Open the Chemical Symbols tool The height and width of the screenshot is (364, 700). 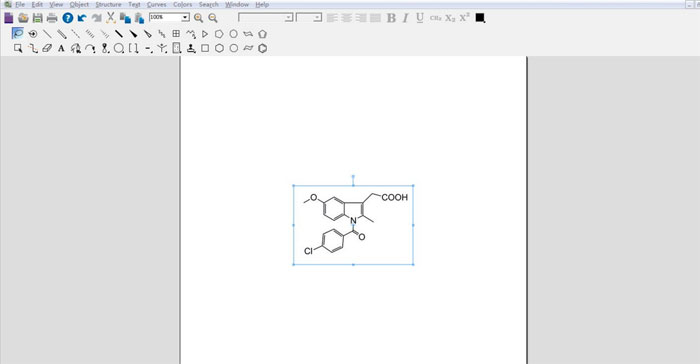149,48
